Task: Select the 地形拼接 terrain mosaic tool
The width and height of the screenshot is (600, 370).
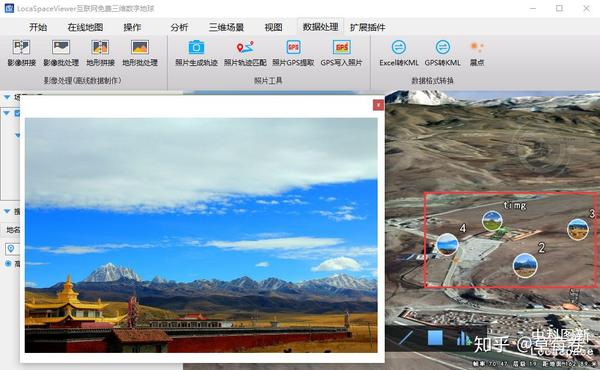Action: click(100, 53)
